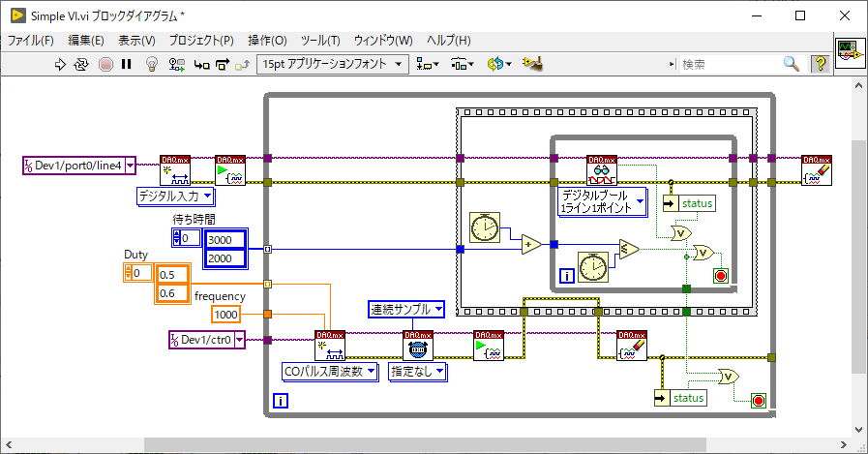Open the Dev1/port0/line4 channel dropdown
This screenshot has width=868, height=454.
[x=130, y=165]
